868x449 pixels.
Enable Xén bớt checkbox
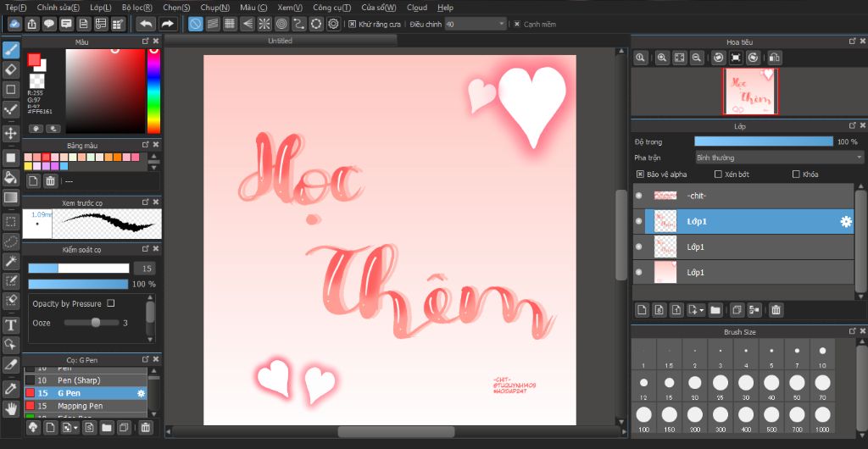[718, 175]
